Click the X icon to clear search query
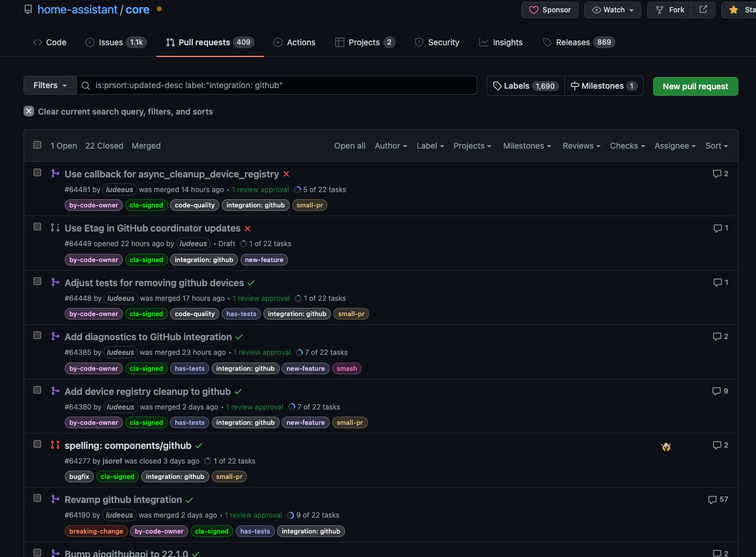 [29, 111]
